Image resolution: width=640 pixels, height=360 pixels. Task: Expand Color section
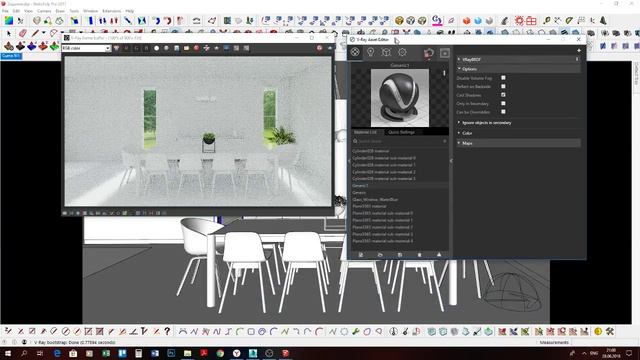tap(459, 133)
